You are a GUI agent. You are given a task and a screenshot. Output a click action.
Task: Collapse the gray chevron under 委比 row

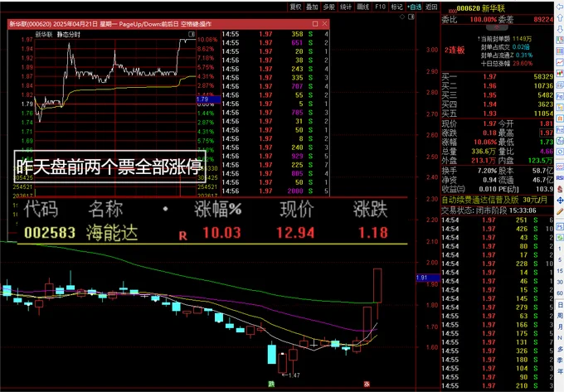[497, 27]
